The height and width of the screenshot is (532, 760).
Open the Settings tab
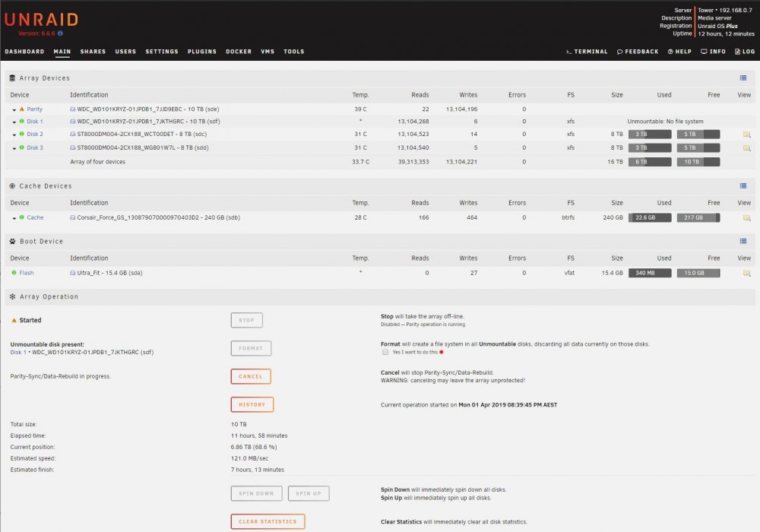[x=162, y=52]
